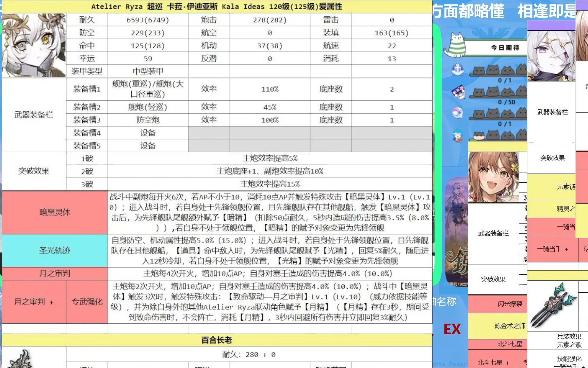Click the red 暗黑灵体 skill cell
Image resolution: width=588 pixels, height=368 pixels.
pos(55,212)
